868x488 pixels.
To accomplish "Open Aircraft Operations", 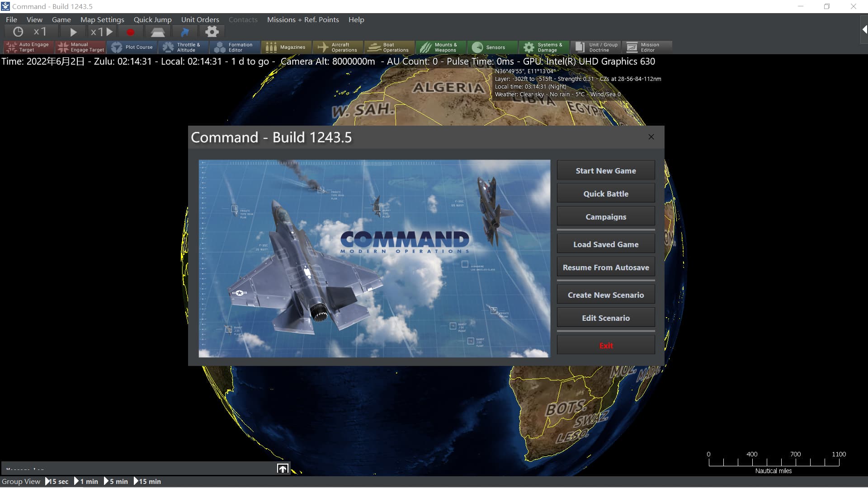I will point(338,47).
